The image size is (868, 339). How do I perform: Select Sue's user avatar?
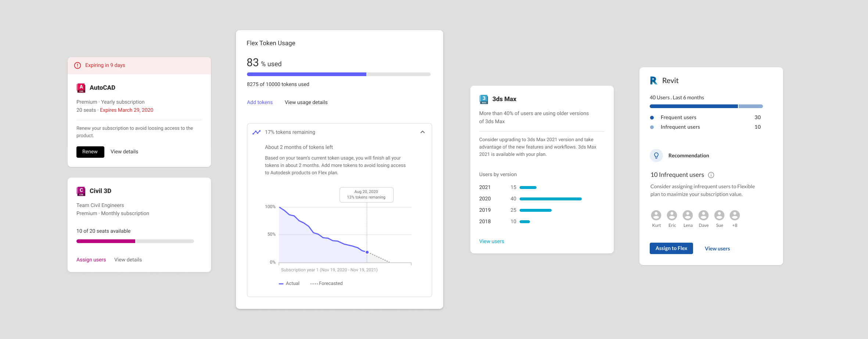(x=719, y=215)
